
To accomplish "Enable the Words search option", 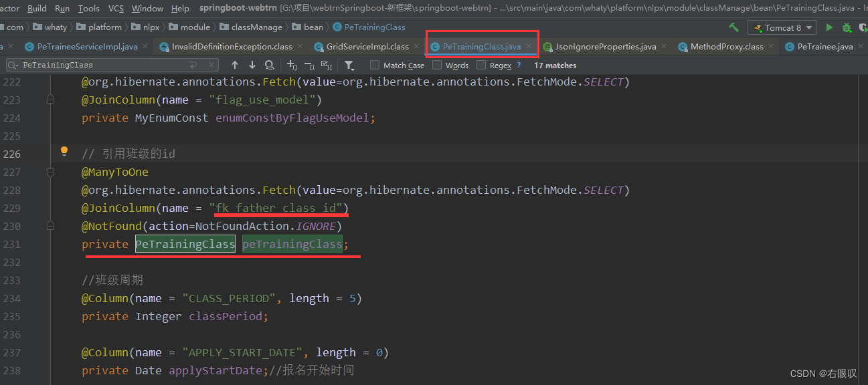I will (437, 65).
